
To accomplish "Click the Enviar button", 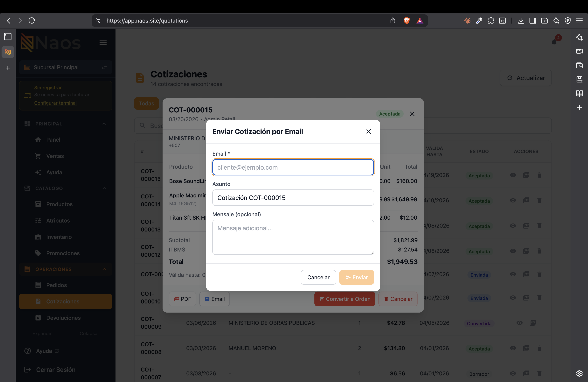I will click(356, 277).
